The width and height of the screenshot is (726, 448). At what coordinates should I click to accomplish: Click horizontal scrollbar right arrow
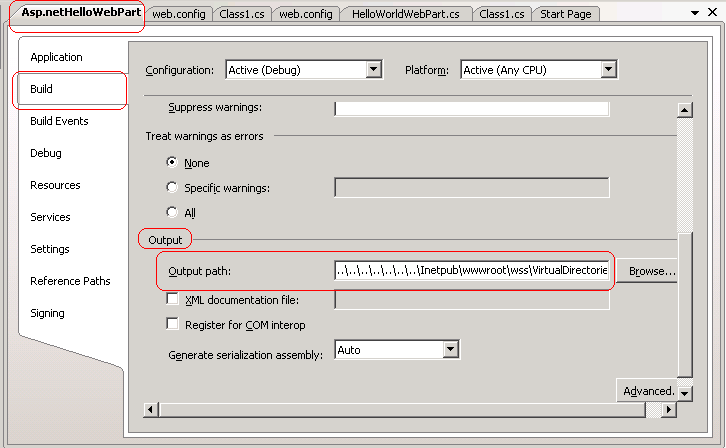669,410
